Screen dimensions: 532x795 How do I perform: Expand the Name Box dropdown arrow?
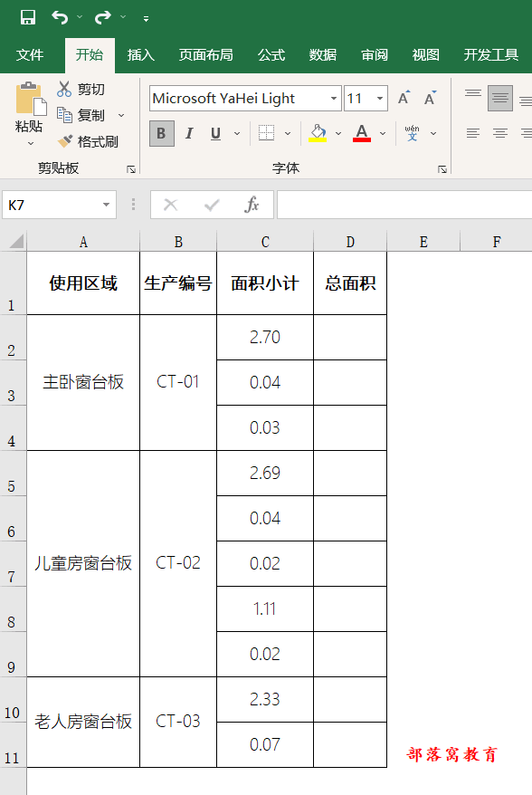[106, 205]
